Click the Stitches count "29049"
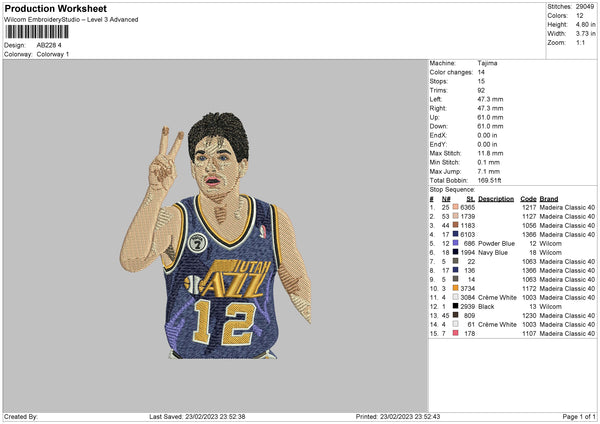 click(x=585, y=7)
